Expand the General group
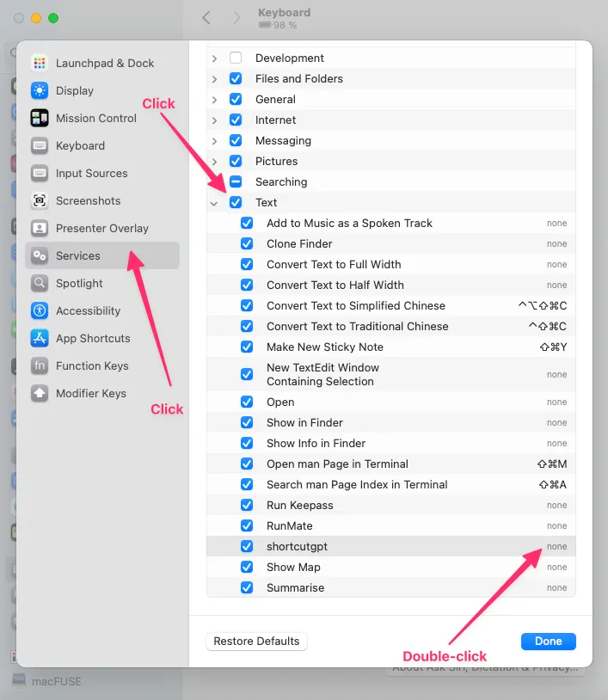The height and width of the screenshot is (700, 608). (x=215, y=100)
